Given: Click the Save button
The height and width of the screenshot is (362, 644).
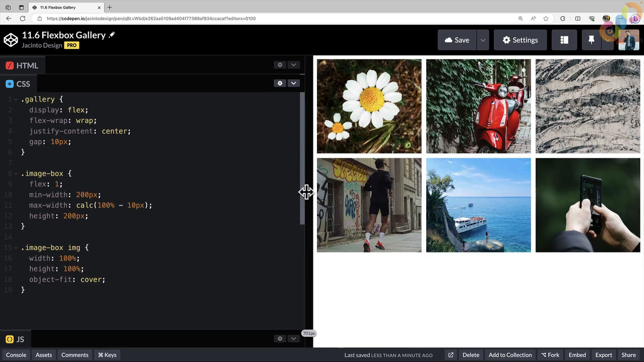Looking at the screenshot, I should (457, 40).
